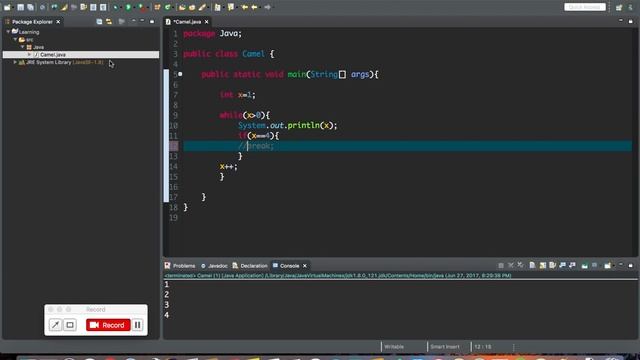This screenshot has width=640, height=360.
Task: Toggle Link with Editor in Package Explorer
Action: tap(109, 22)
